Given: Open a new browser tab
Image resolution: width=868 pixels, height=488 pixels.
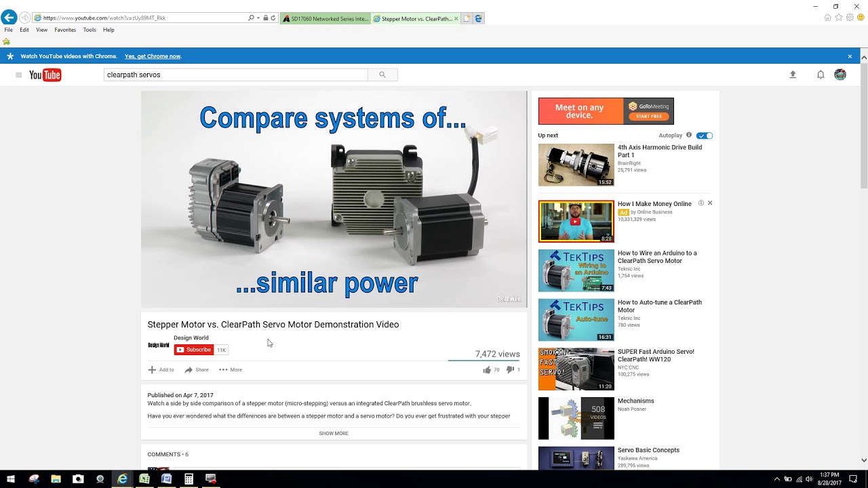Looking at the screenshot, I should point(467,18).
